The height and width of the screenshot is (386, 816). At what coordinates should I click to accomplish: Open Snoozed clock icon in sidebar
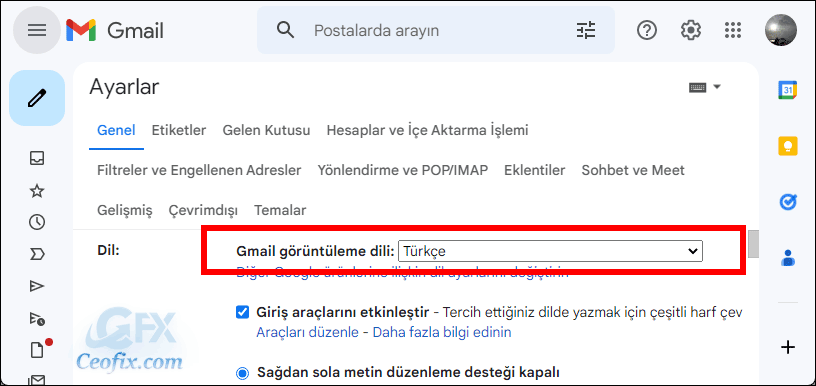[36, 223]
